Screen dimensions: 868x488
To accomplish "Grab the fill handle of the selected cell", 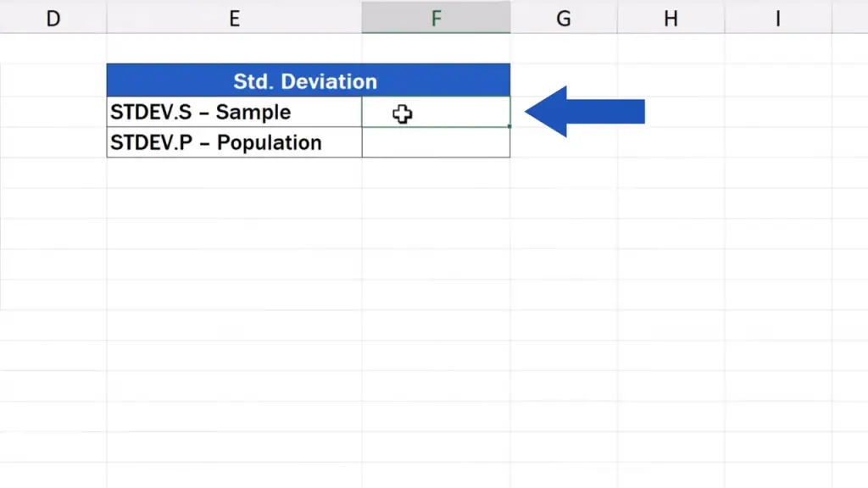I will click(509, 126).
